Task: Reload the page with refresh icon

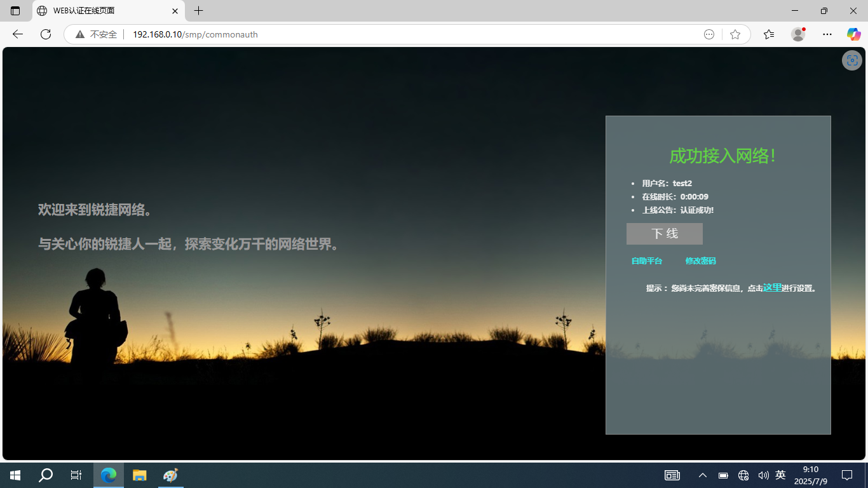Action: click(46, 34)
